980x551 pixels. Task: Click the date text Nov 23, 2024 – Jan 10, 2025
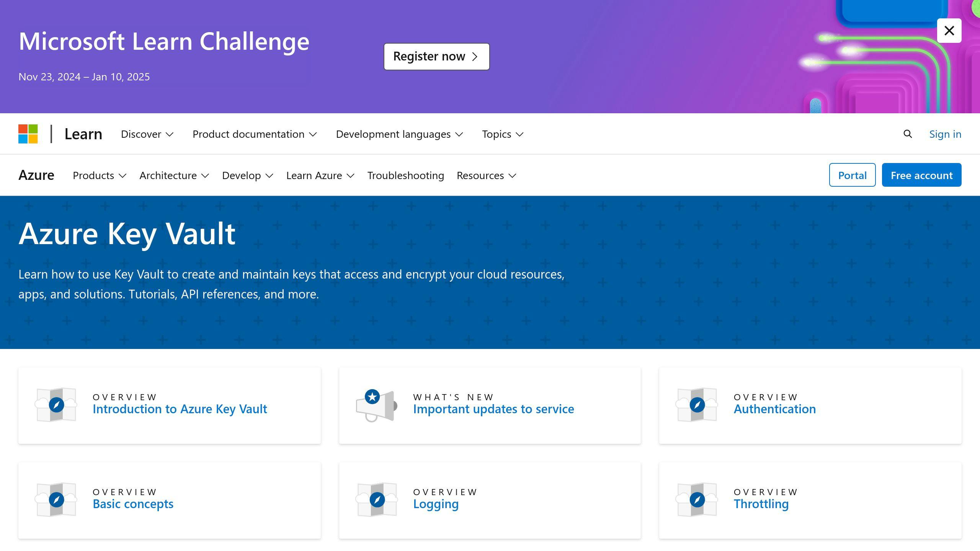tap(84, 77)
